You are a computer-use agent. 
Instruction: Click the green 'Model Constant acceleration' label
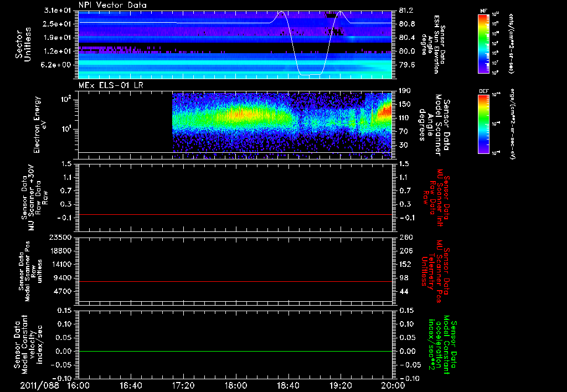tap(442, 345)
